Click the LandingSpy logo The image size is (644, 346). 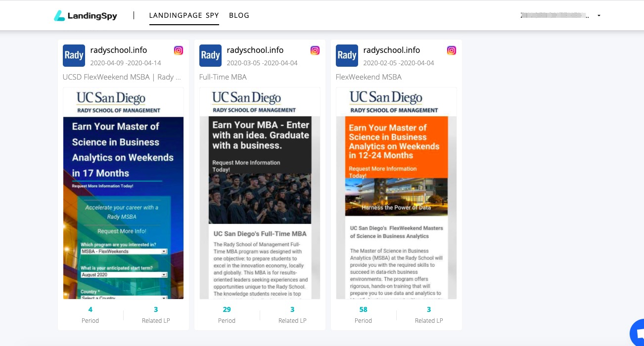(x=86, y=16)
